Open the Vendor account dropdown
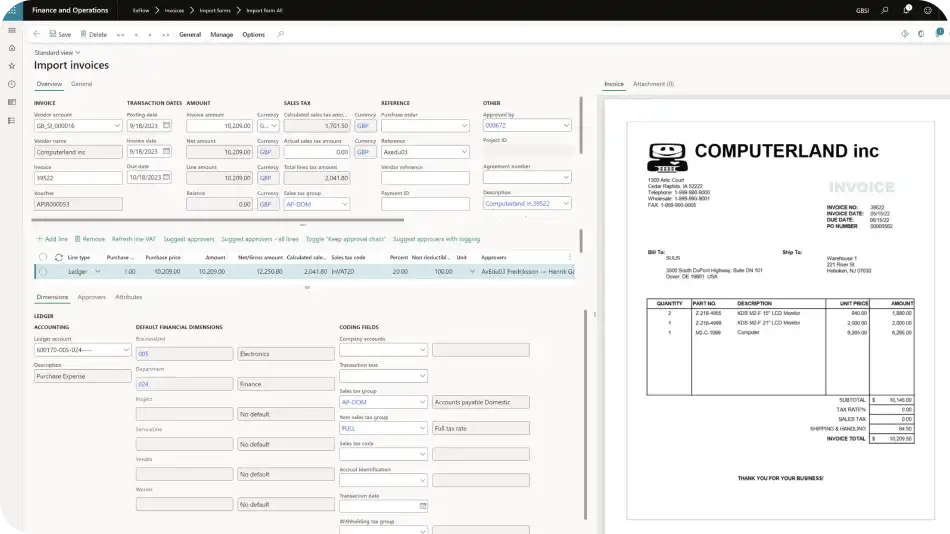The width and height of the screenshot is (950, 534). point(117,126)
